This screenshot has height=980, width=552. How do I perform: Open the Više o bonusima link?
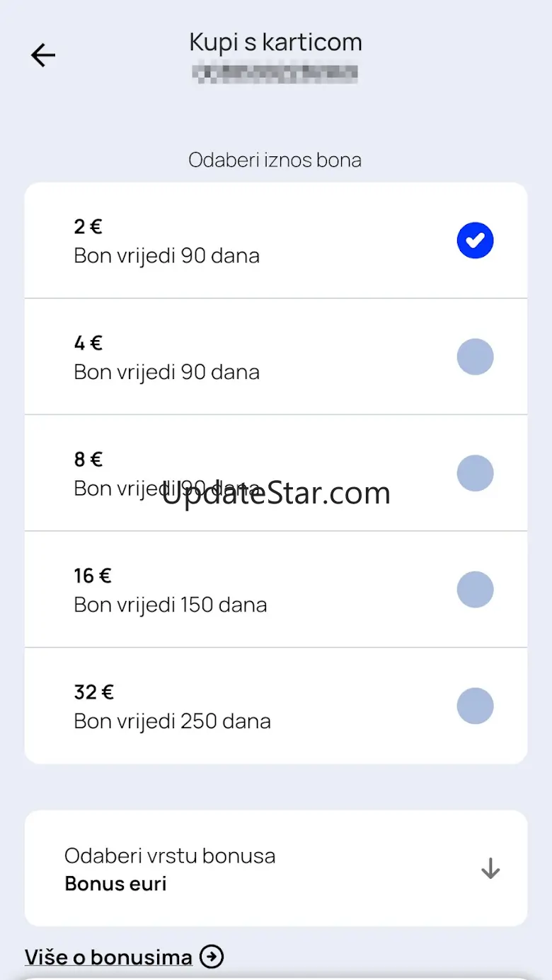108,957
